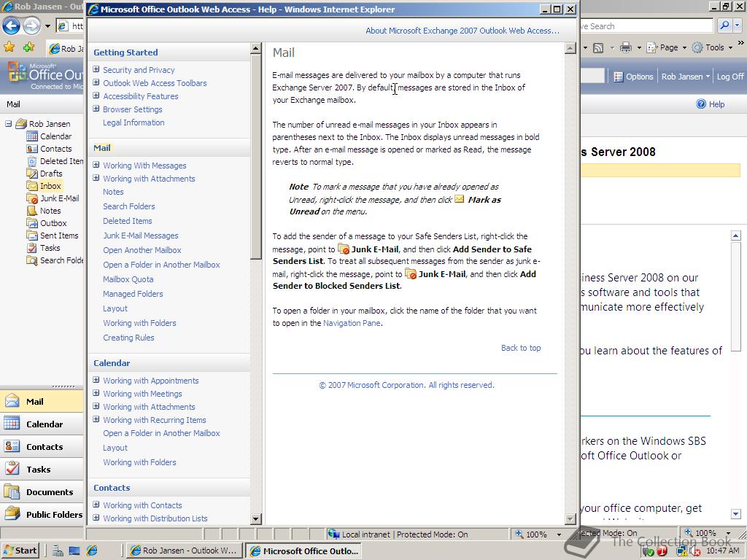747x560 pixels.
Task: Click Add to Favorites icon
Action: coord(28,47)
